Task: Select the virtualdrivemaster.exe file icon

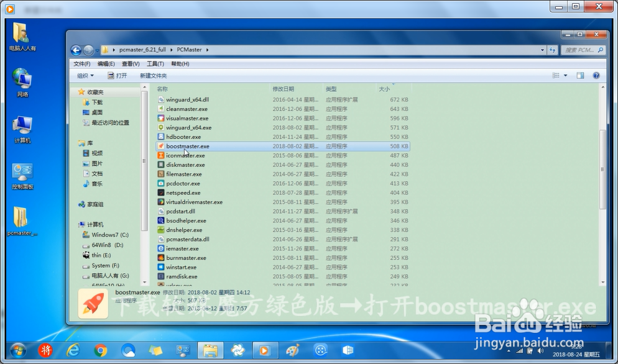Action: tap(161, 202)
